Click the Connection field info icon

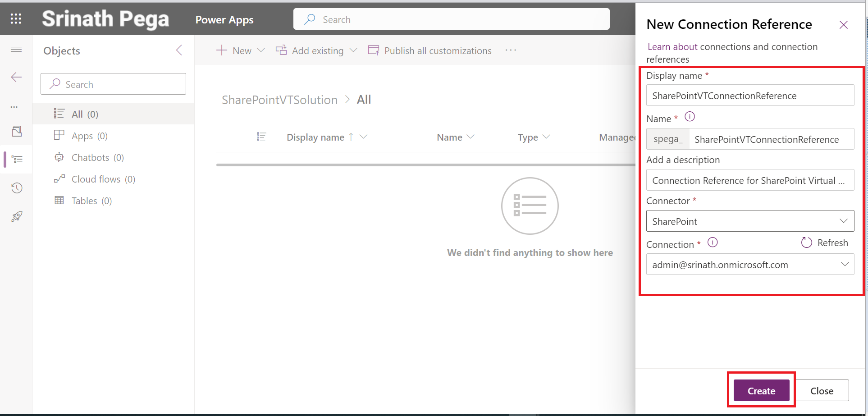coord(712,242)
